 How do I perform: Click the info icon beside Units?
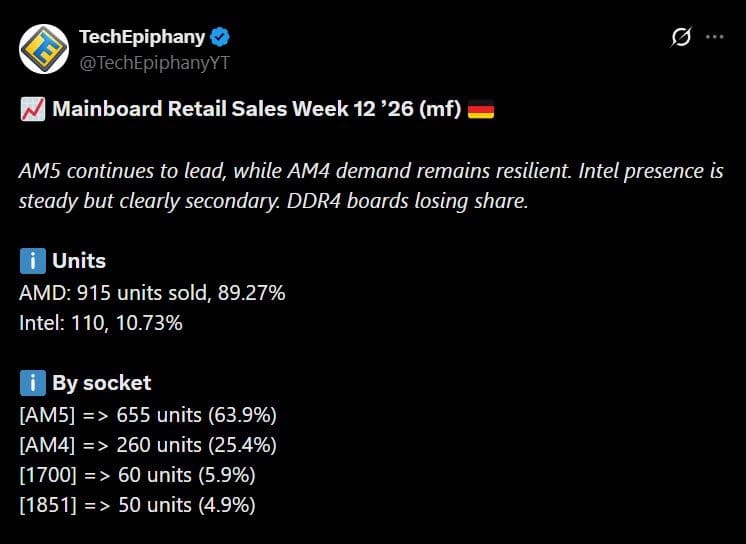[30, 262]
